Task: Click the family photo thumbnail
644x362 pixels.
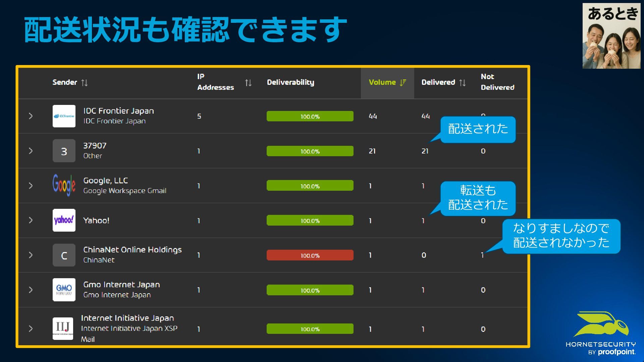Action: pyautogui.click(x=611, y=36)
